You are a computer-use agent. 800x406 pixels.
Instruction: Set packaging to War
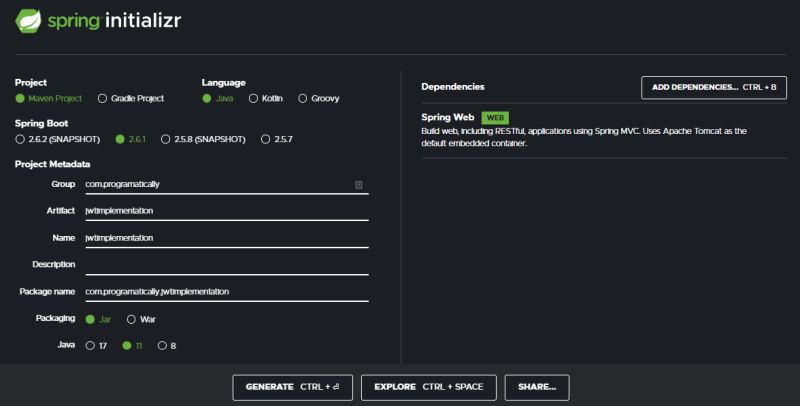pyautogui.click(x=131, y=319)
